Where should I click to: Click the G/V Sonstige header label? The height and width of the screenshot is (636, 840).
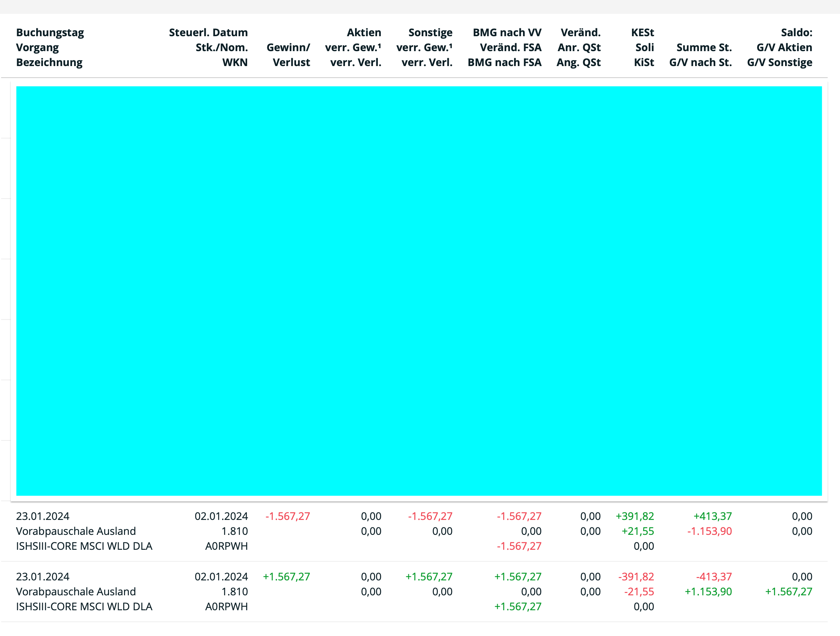[x=780, y=62]
